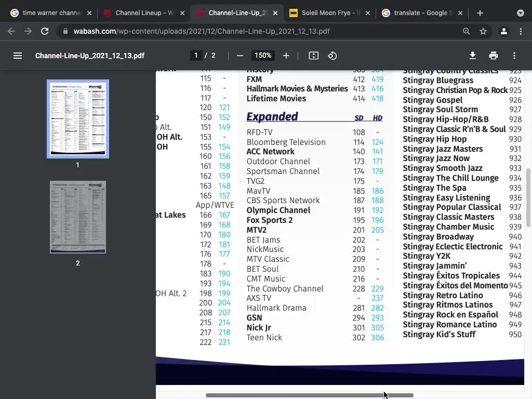Click Hallmark Drama channel text
Viewport: 532px width, 399px height.
[276, 308]
